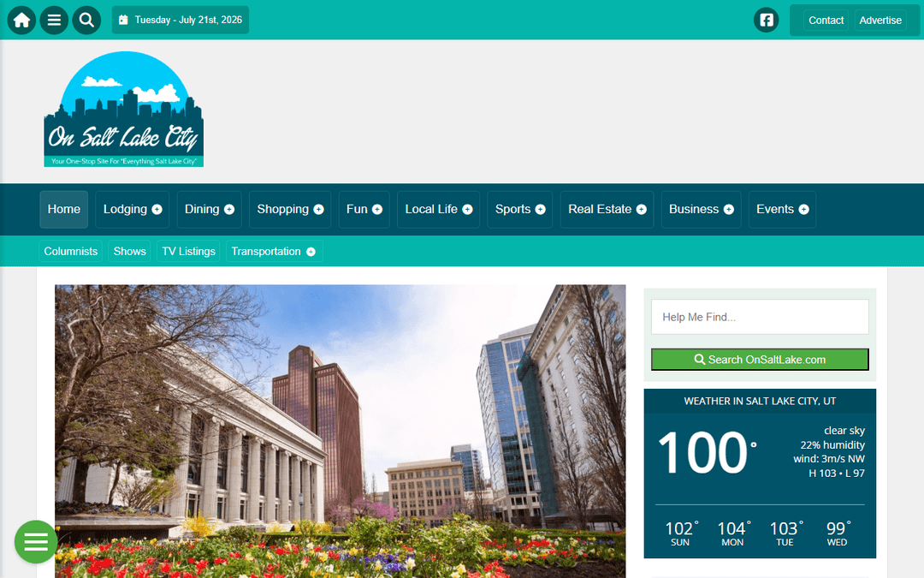
Task: Click the H 103 • L 97 text
Action: click(x=836, y=473)
